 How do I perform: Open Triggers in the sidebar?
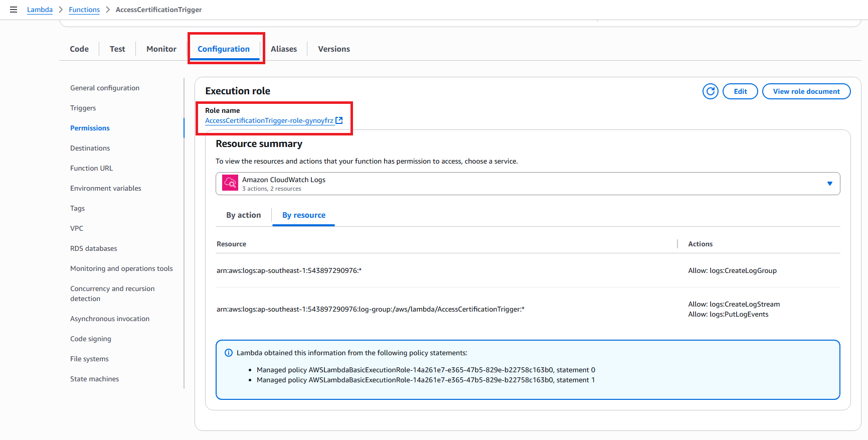(83, 108)
